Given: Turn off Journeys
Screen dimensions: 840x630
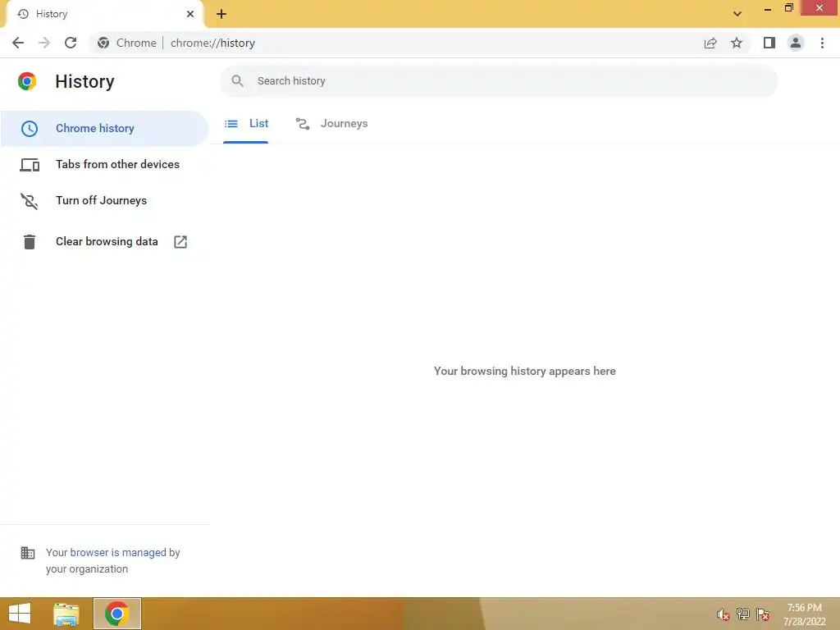Looking at the screenshot, I should 104,200.
